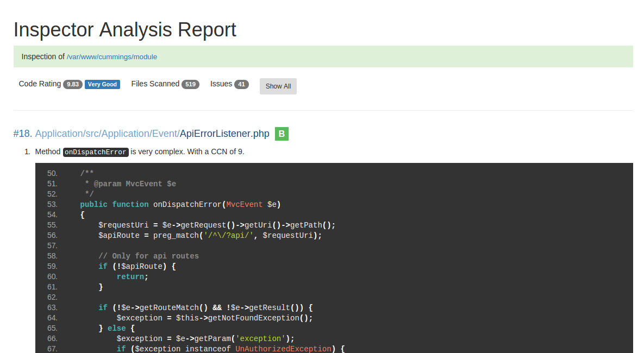Click the Inspector Analysis Report heading
Screen dimensions: 644x353
[125, 29]
